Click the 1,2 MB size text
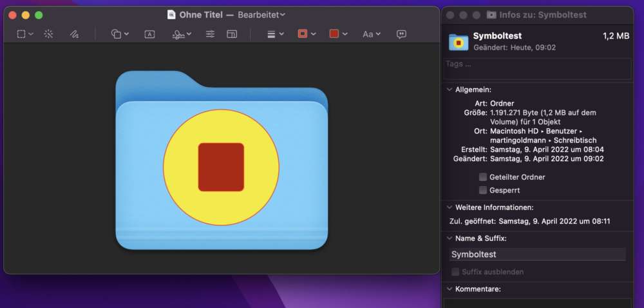 [x=616, y=36]
